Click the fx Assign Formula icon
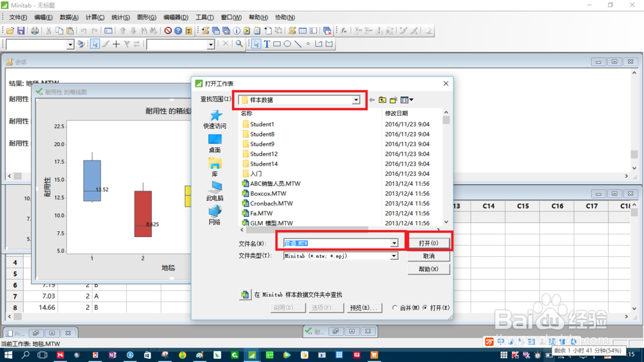The image size is (644, 362). [344, 31]
